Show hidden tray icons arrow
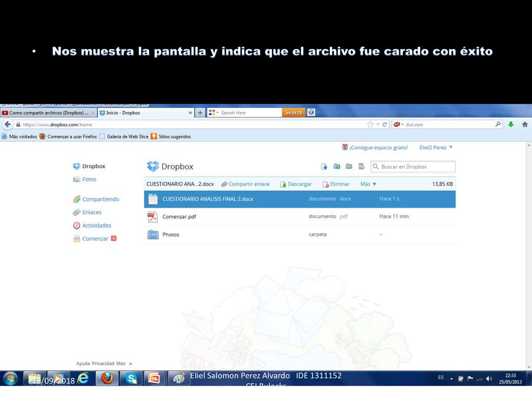 (451, 379)
